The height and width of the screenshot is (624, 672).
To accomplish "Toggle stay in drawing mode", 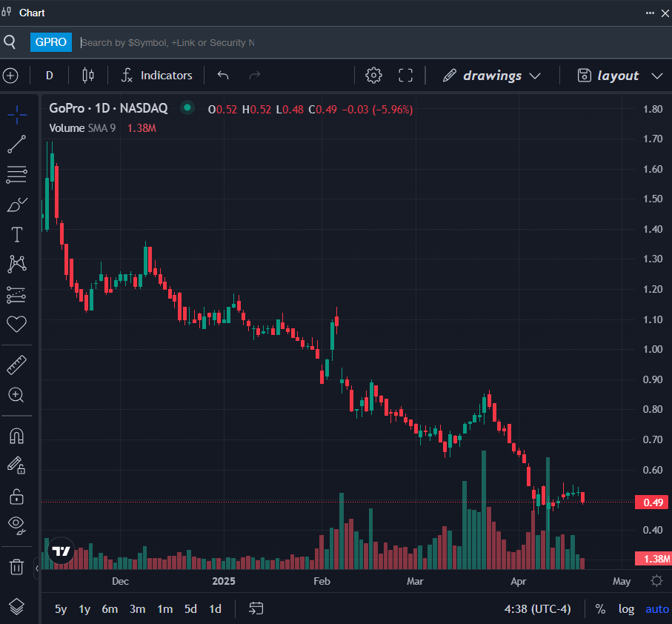I will pos(17,465).
